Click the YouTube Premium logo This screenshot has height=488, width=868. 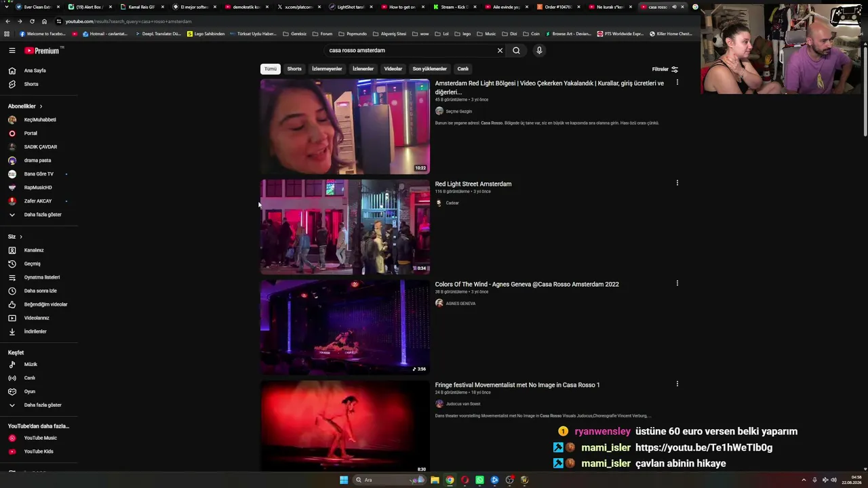(x=43, y=50)
